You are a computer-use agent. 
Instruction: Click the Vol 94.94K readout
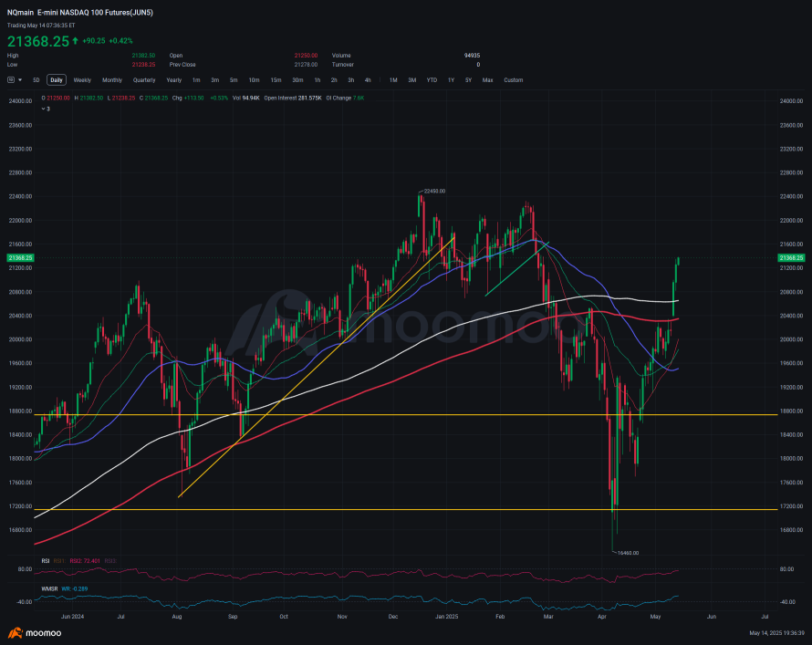(246, 98)
